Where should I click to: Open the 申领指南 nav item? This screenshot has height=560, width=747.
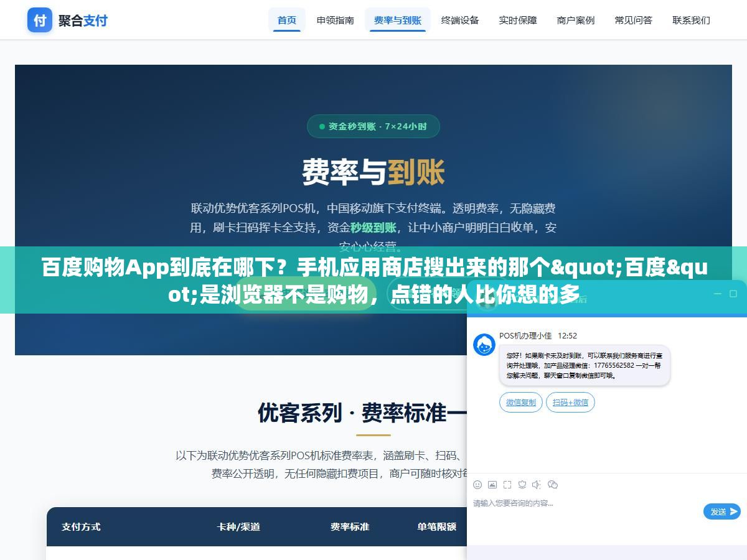pyautogui.click(x=336, y=20)
